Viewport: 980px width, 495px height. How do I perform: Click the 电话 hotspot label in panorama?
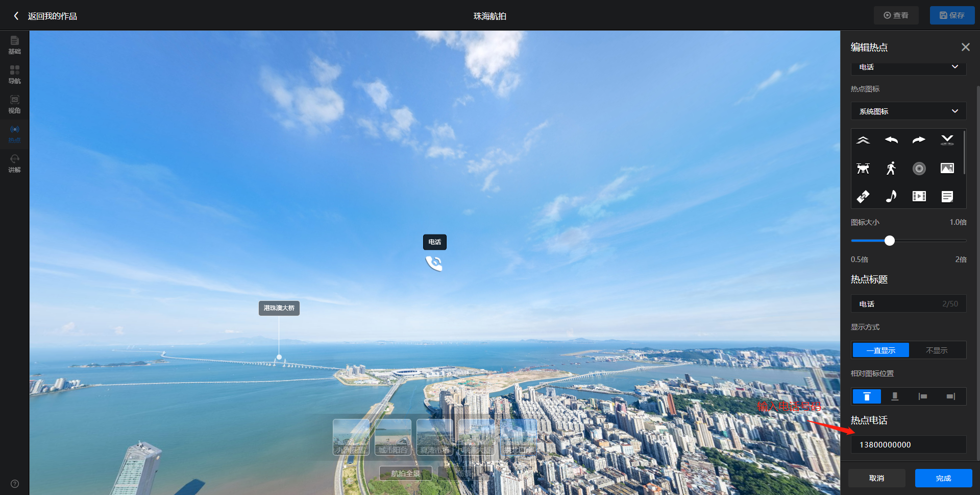(x=435, y=242)
